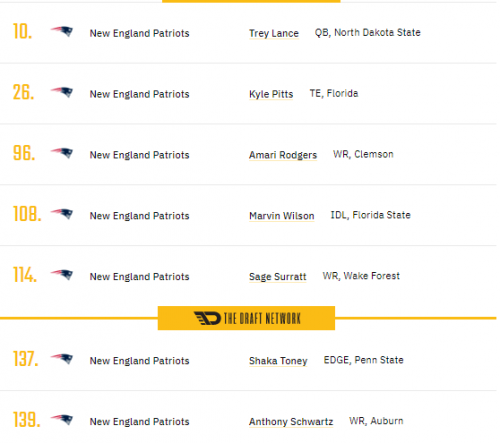Click the Patriots logo beside pick 108

tap(62, 214)
